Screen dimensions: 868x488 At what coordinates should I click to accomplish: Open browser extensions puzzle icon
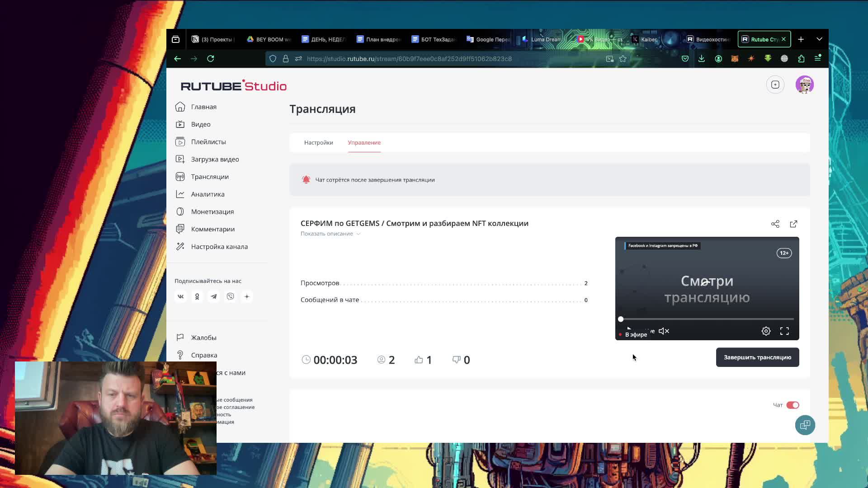click(x=801, y=59)
